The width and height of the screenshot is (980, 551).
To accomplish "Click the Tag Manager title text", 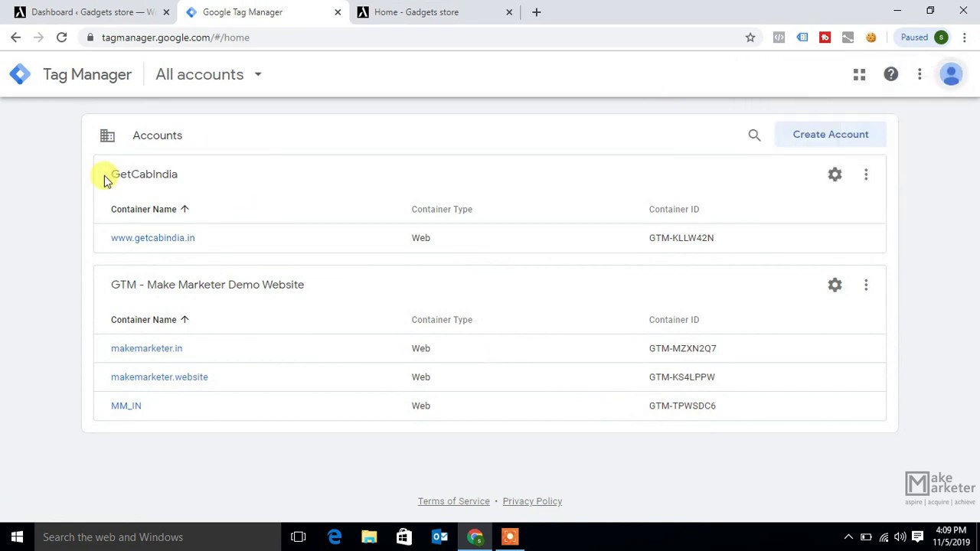I will pos(87,74).
